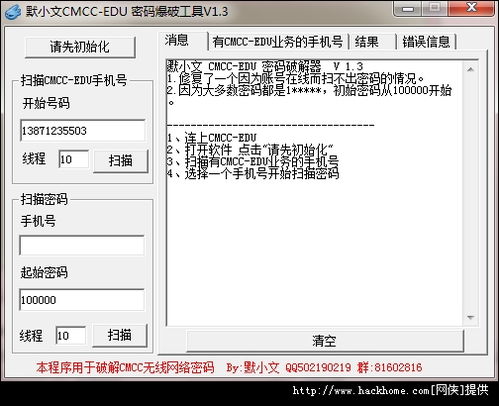
Task: Click the 起始密码 field showing 100000
Action: click(x=82, y=299)
